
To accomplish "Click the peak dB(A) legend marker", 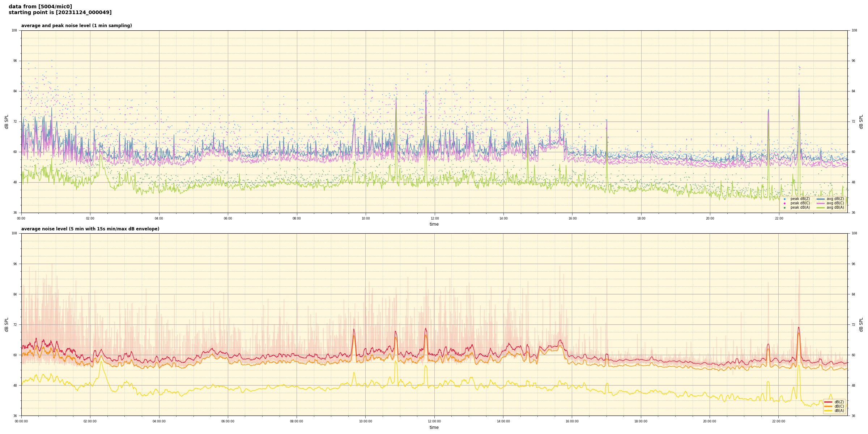I will point(784,208).
